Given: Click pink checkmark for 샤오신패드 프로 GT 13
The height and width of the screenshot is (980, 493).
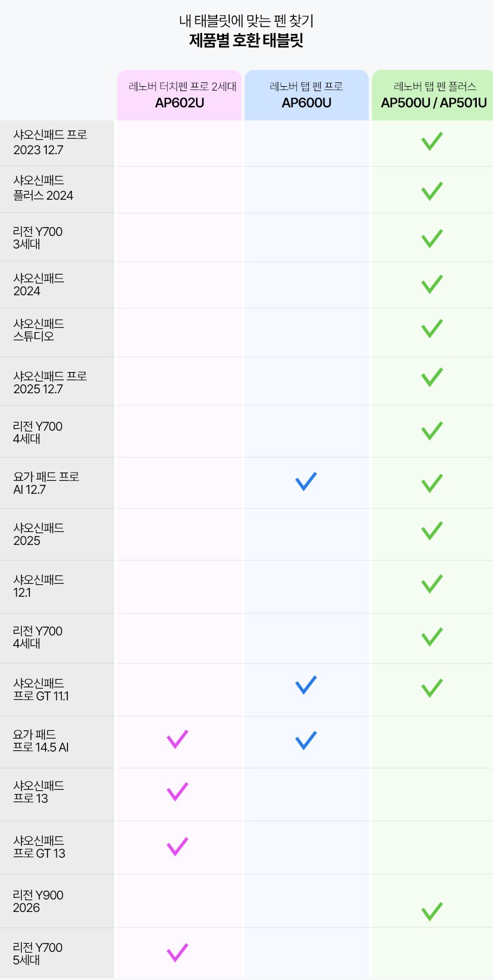Looking at the screenshot, I should [x=177, y=846].
